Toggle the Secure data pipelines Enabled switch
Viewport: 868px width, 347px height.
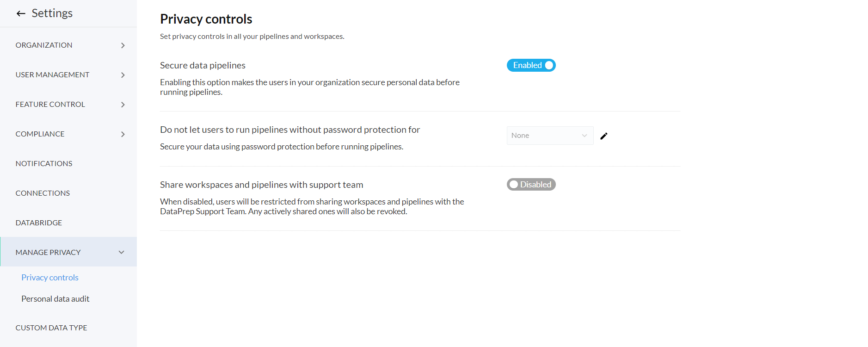[x=531, y=65]
